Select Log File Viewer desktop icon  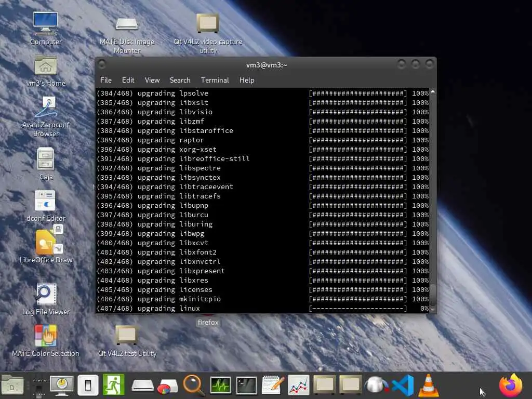coord(46,299)
